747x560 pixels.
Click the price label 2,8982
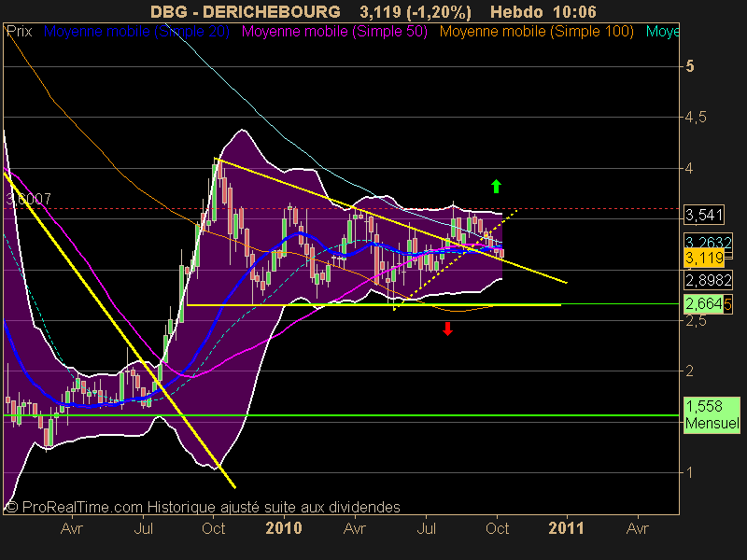click(709, 280)
